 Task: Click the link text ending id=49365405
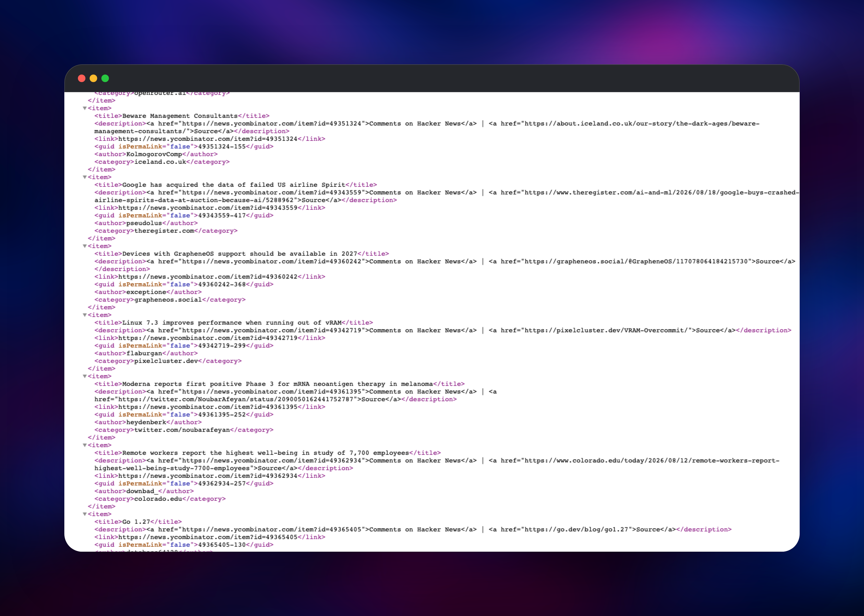pos(208,537)
